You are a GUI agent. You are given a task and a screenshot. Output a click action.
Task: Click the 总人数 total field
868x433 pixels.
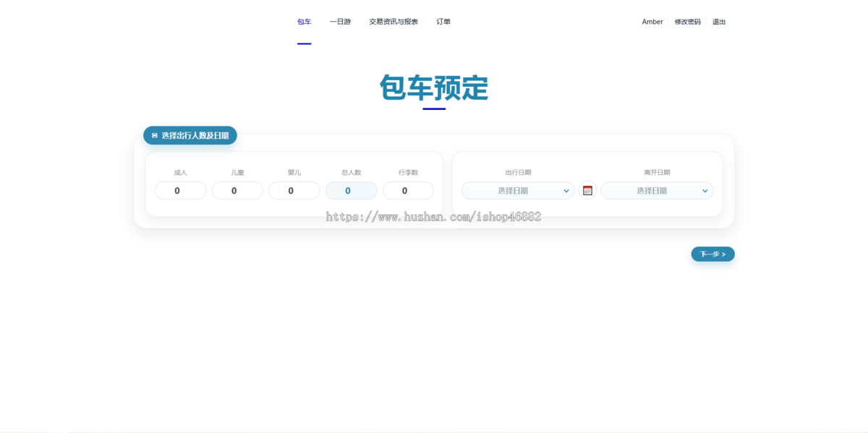click(x=352, y=191)
